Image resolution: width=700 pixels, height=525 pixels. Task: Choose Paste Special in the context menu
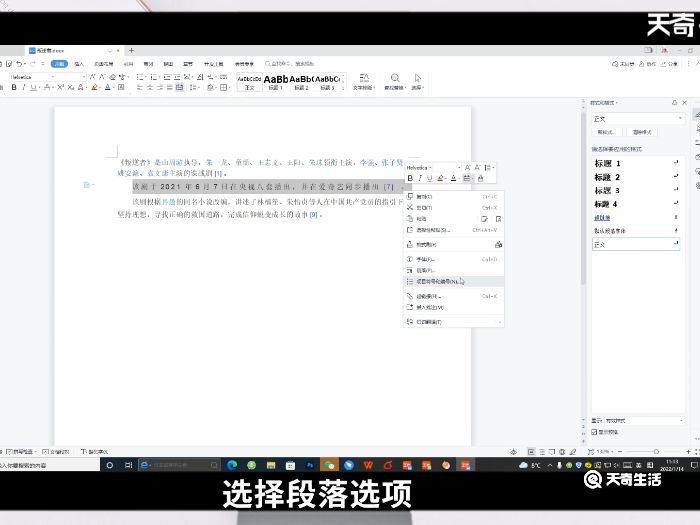click(454, 230)
